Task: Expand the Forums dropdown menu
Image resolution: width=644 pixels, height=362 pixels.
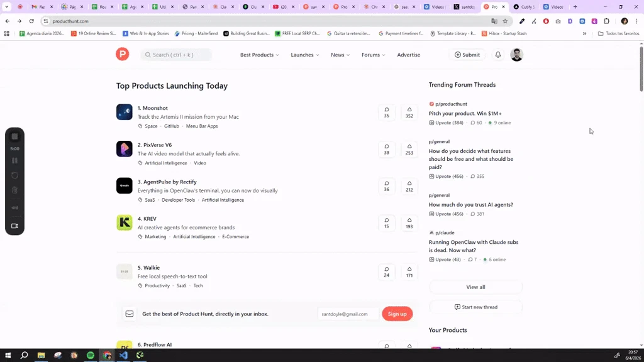Action: [374, 55]
